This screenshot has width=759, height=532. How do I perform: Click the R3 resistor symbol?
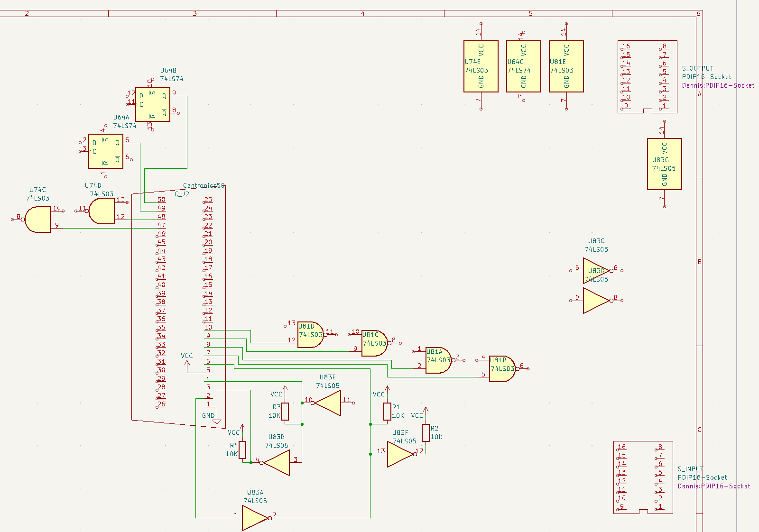[285, 412]
